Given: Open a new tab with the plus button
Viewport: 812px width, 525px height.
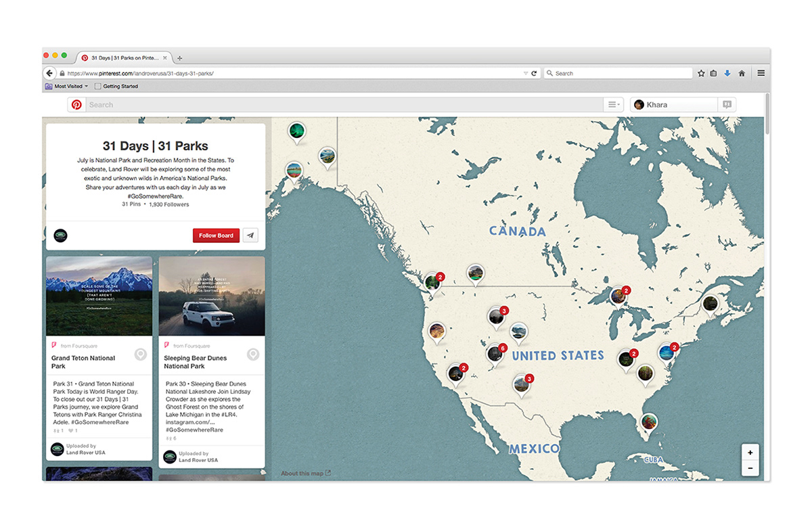Looking at the screenshot, I should tap(179, 58).
